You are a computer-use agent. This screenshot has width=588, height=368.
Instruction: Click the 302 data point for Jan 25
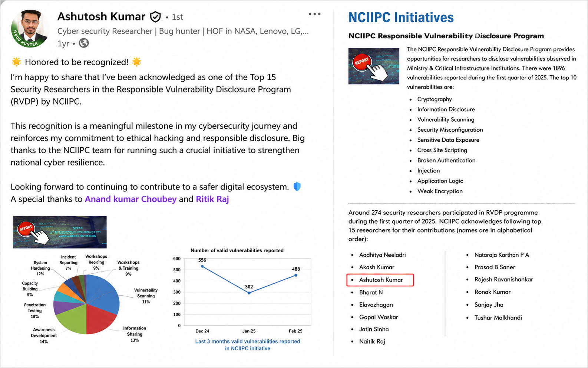(249, 293)
